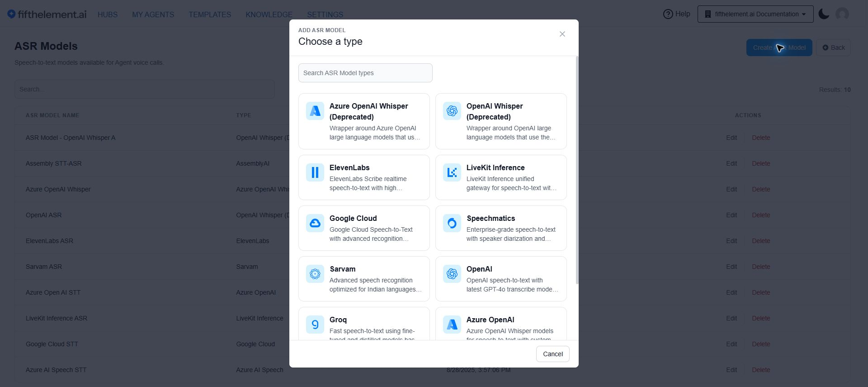Edit the ASR Model - OpenAI Whisper A row

[731, 138]
